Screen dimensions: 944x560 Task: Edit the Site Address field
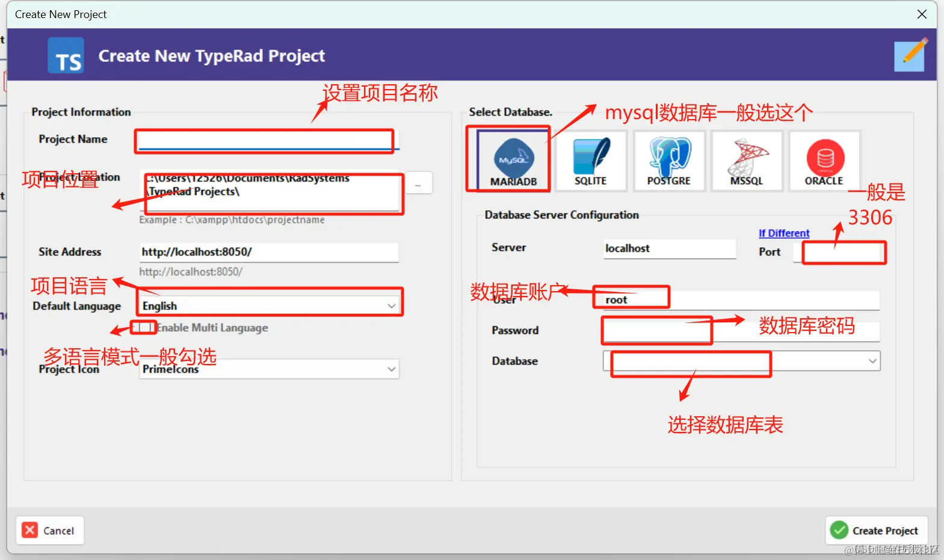pyautogui.click(x=269, y=252)
